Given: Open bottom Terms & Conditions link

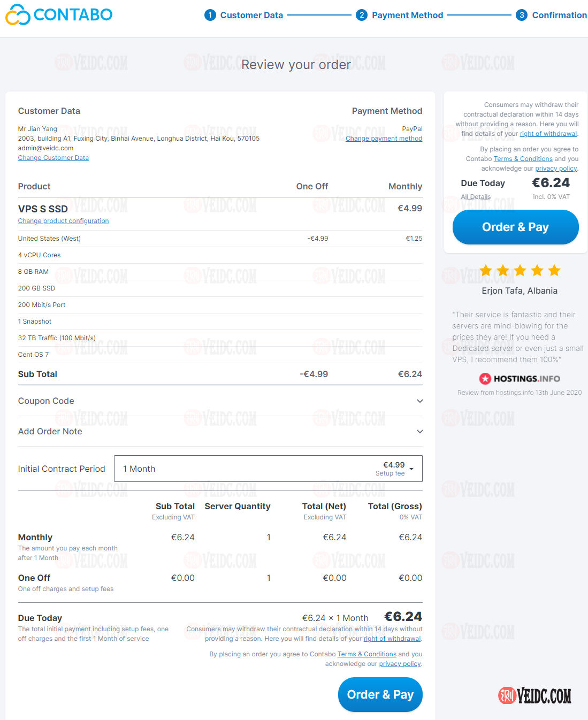Looking at the screenshot, I should tap(367, 654).
